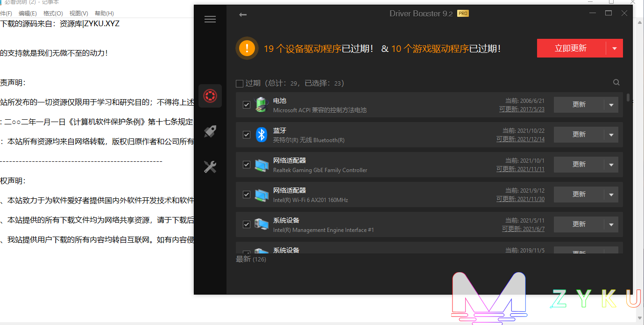Image resolution: width=644 pixels, height=325 pixels.
Task: Go back using the back arrow
Action: (x=243, y=14)
